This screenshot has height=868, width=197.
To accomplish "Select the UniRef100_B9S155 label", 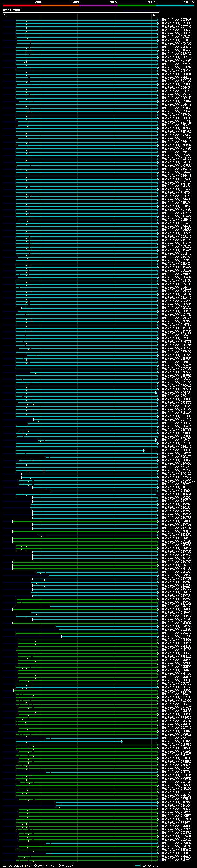I will click(x=176, y=94).
